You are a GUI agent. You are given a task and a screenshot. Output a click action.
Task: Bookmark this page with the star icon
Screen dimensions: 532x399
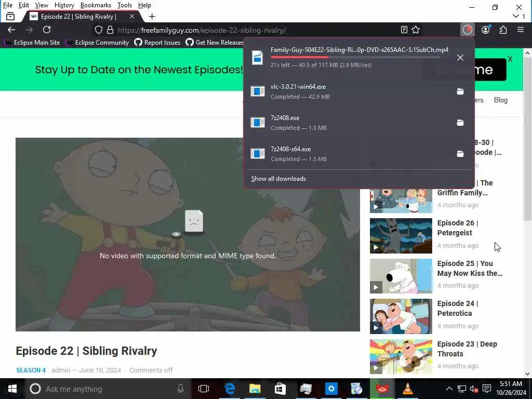click(x=416, y=30)
